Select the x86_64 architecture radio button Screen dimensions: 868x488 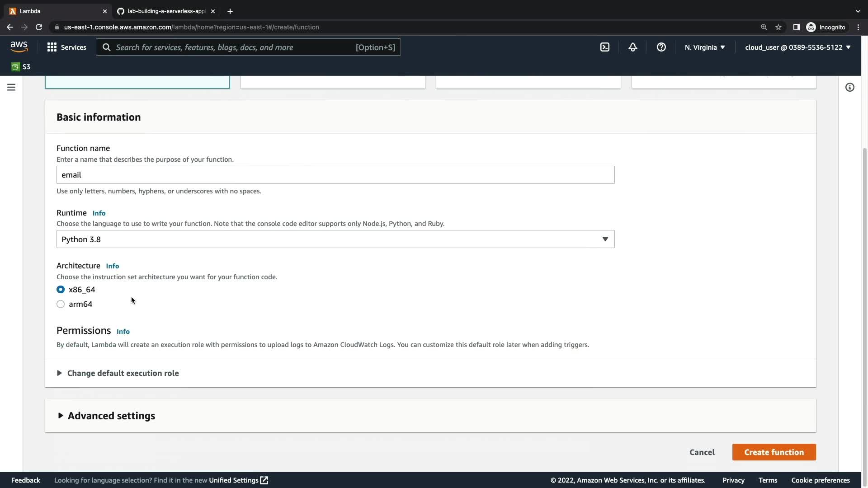[61, 290]
